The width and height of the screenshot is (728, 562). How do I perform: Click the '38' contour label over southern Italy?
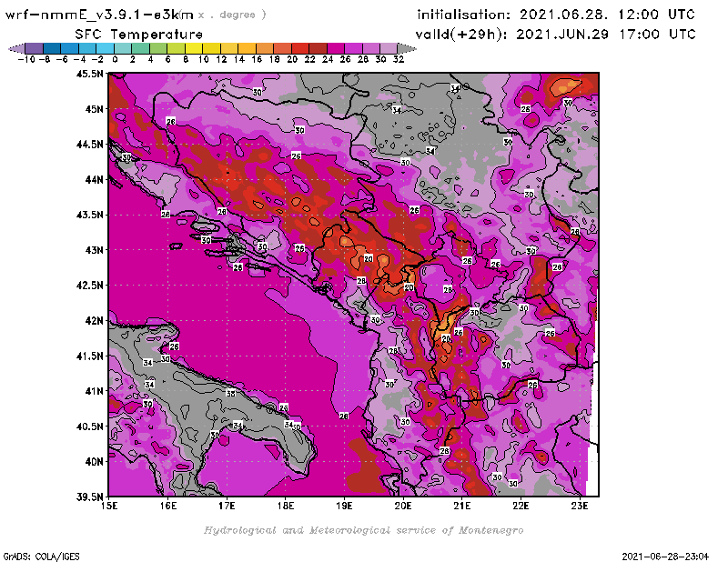(230, 394)
